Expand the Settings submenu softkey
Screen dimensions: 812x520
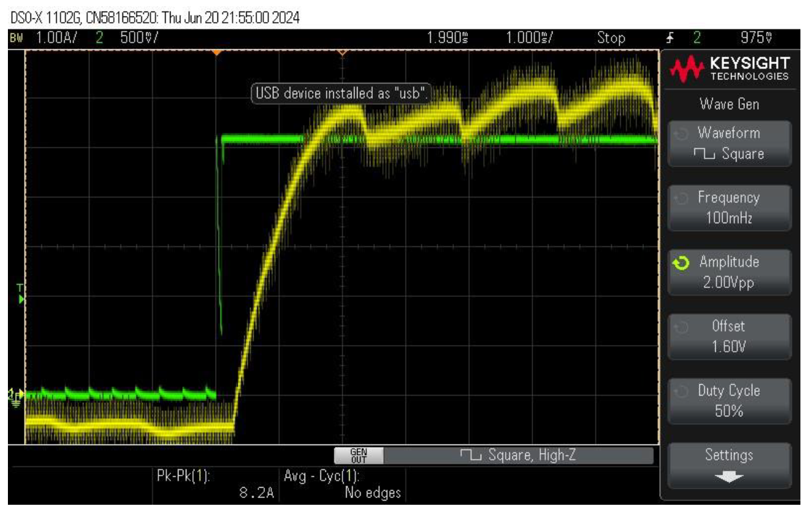pos(729,466)
